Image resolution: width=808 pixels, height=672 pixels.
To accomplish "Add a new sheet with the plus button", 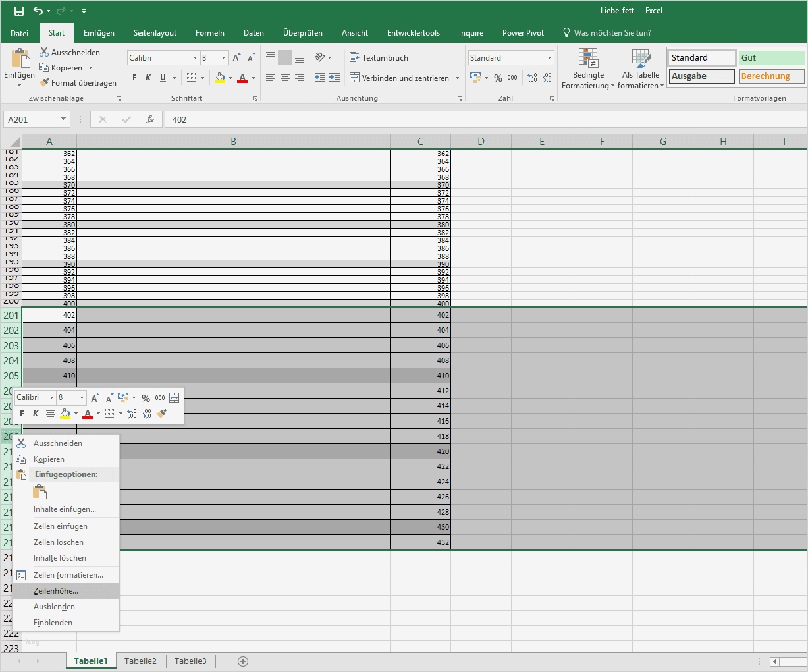I will tap(243, 661).
